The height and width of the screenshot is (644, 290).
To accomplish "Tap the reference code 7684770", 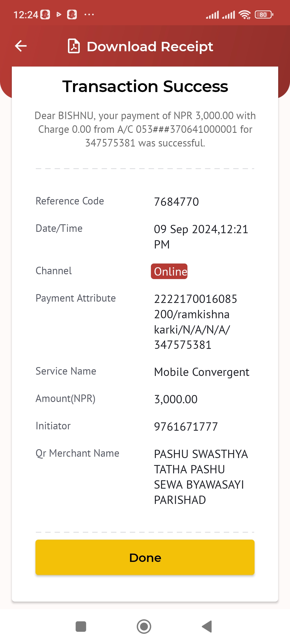I will pos(176,202).
